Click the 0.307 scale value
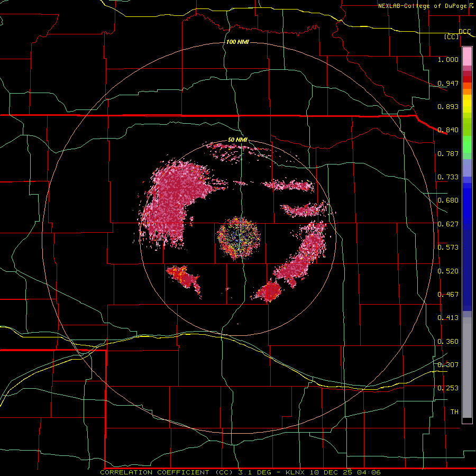This screenshot has height=476, width=476. click(x=448, y=365)
